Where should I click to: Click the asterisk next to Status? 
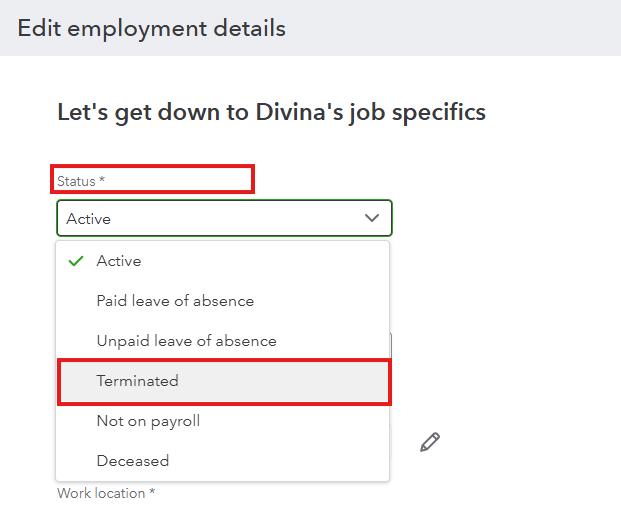point(102,181)
